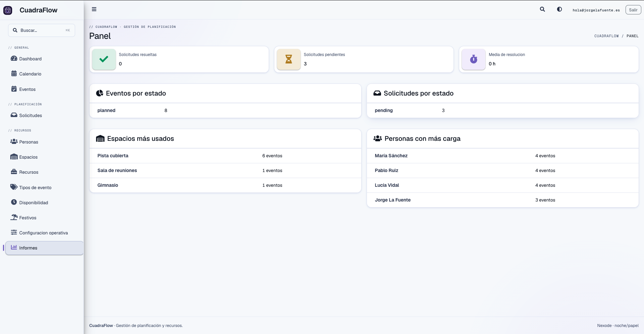Click the Personas group icon in sidebar
Screen dimensions: 644x334
tap(14, 142)
